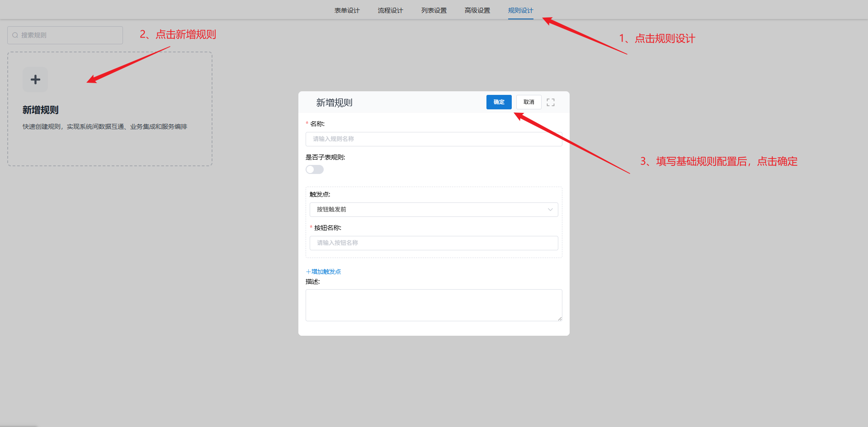Cancel the dialog with the 取消 button
The image size is (868, 427).
(528, 102)
